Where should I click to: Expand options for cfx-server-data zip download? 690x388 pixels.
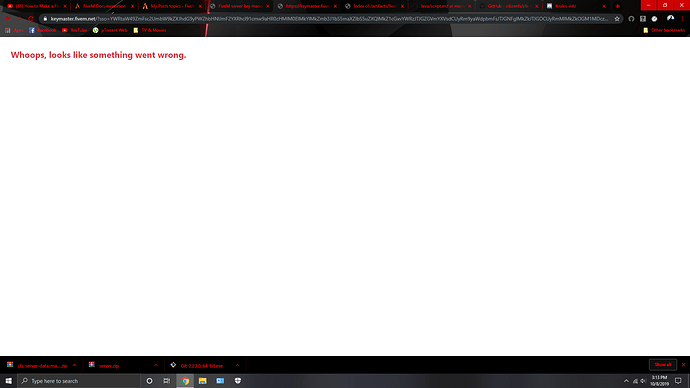pos(74,365)
